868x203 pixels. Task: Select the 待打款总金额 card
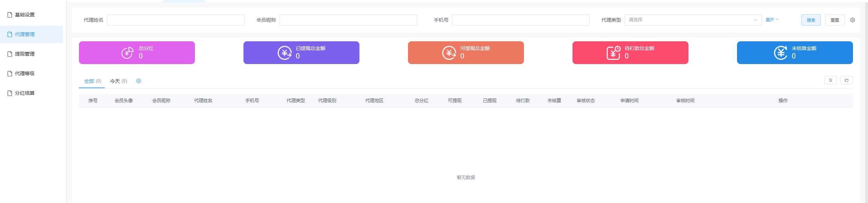click(x=630, y=52)
